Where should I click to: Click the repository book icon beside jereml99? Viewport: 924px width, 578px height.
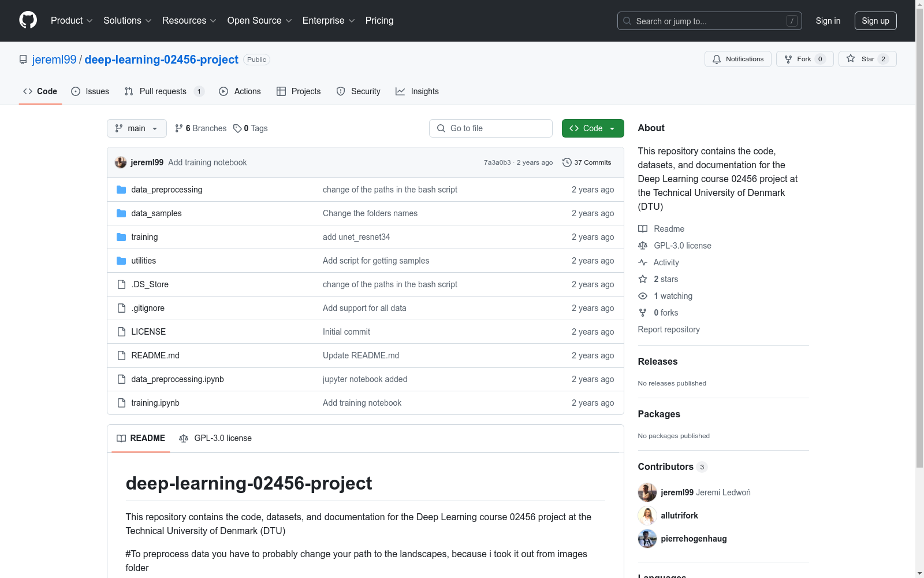(23, 60)
